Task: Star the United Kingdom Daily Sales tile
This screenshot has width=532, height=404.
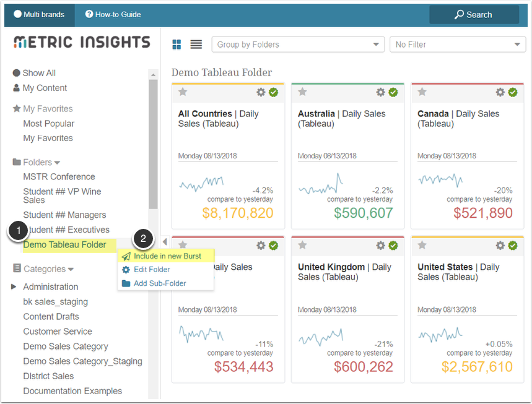Action: pyautogui.click(x=302, y=246)
